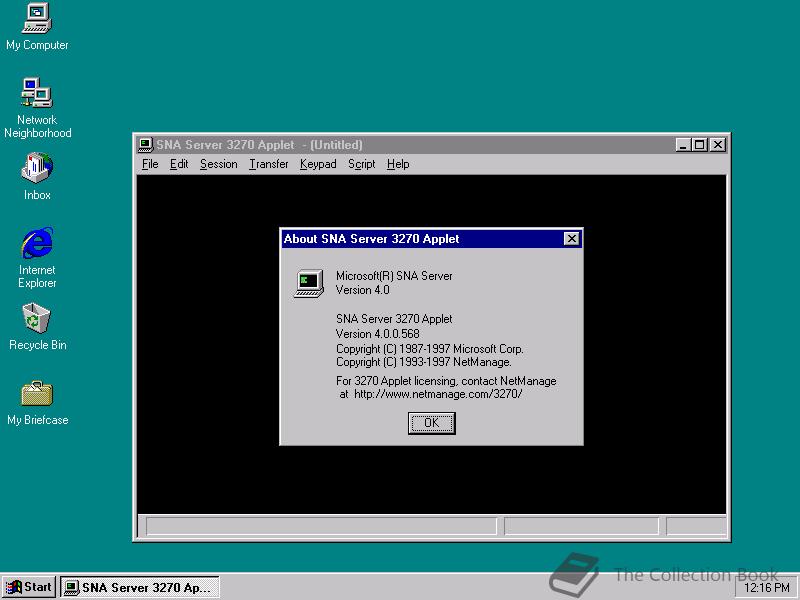
Task: Maximize the SNA Server 3270 Applet window
Action: pyautogui.click(x=699, y=145)
